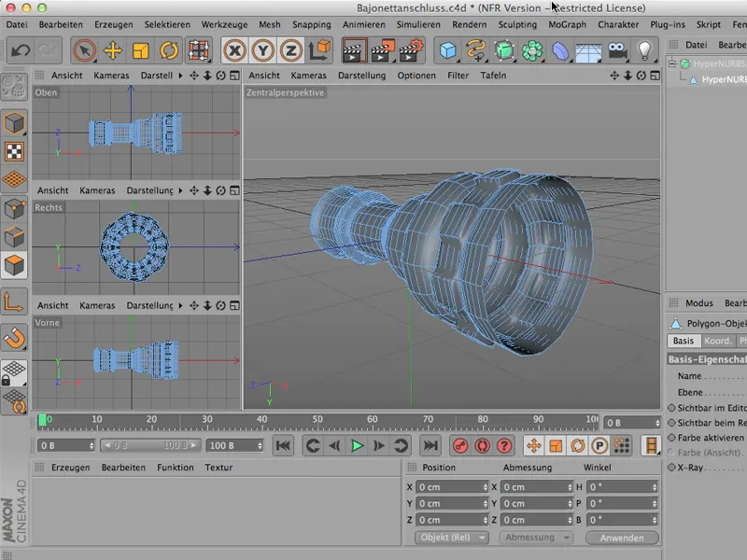Activate the polygon mode icon in left sidebar

[15, 265]
